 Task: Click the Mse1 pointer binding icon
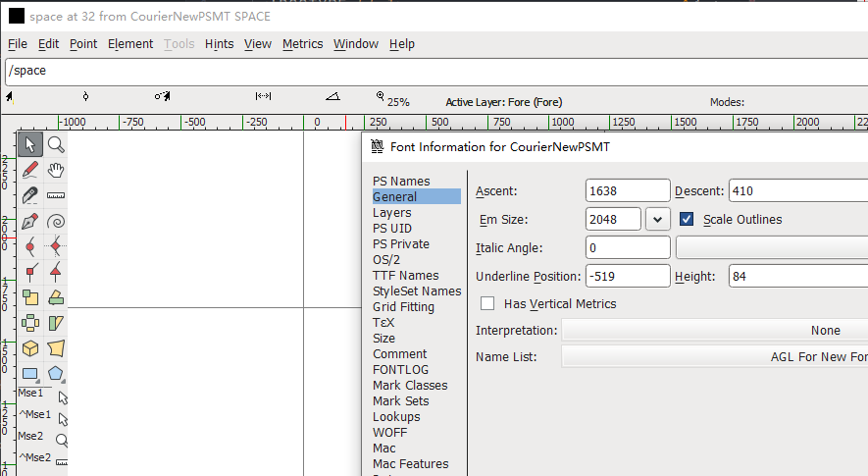(63, 397)
